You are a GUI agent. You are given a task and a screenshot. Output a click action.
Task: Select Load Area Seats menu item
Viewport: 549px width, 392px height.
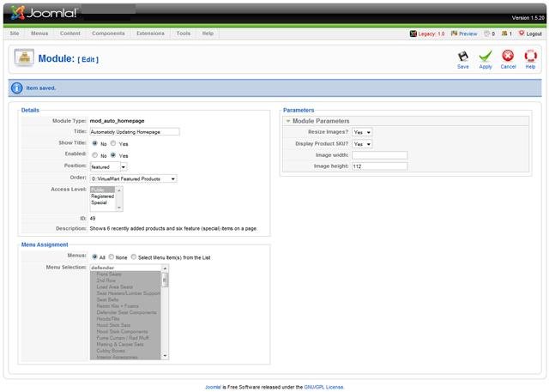[x=125, y=287]
